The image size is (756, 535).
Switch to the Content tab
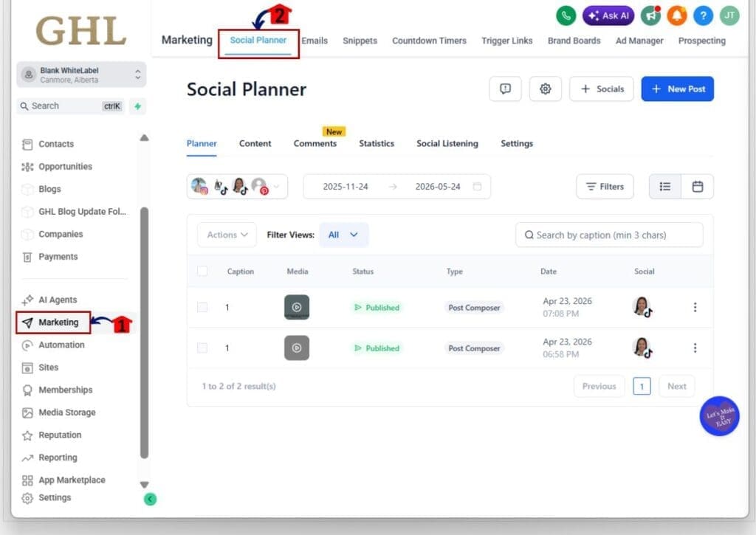[255, 143]
